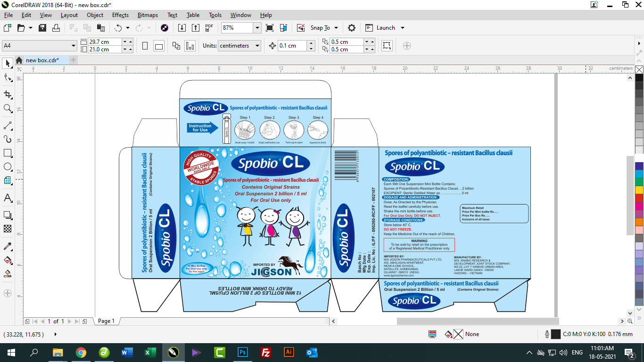The height and width of the screenshot is (362, 644).
Task: Click the Search content icon
Action: 165,28
